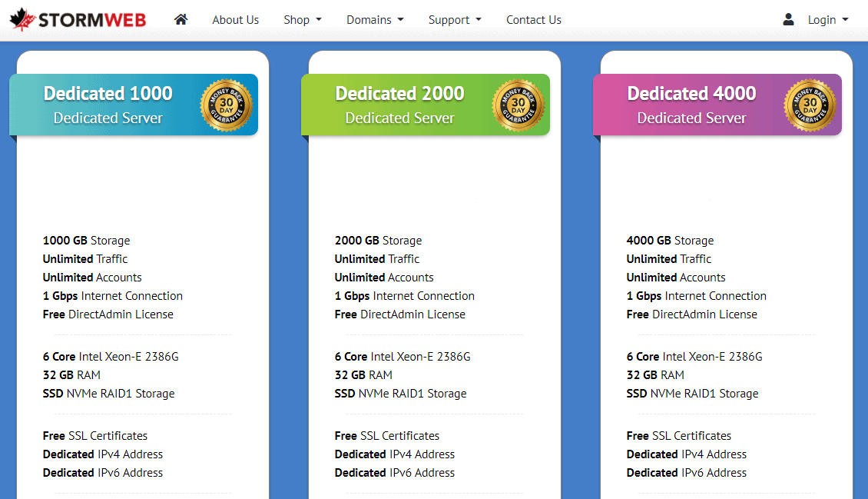Click Dedicated 4000 money back badge
The width and height of the screenshot is (868, 499).
point(810,105)
